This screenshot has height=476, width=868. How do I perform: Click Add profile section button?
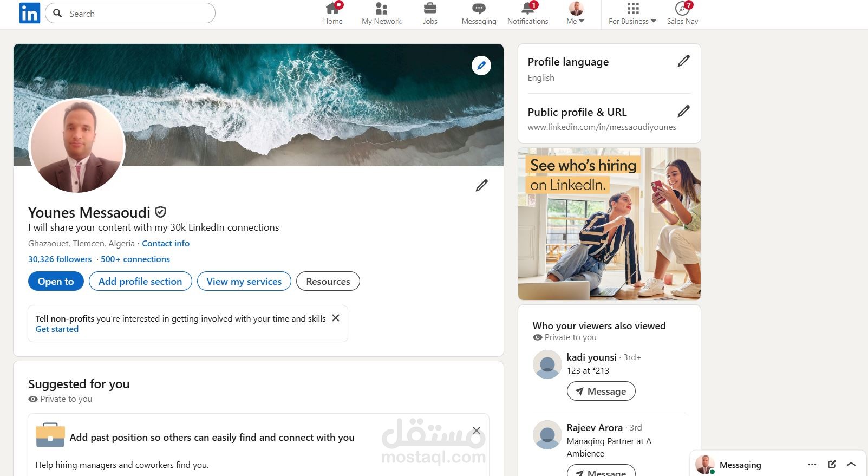[x=140, y=281]
